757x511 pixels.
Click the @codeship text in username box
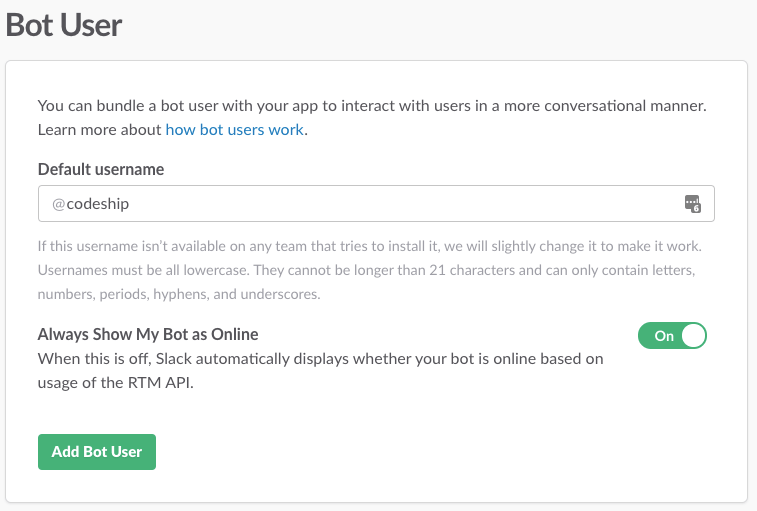click(90, 204)
